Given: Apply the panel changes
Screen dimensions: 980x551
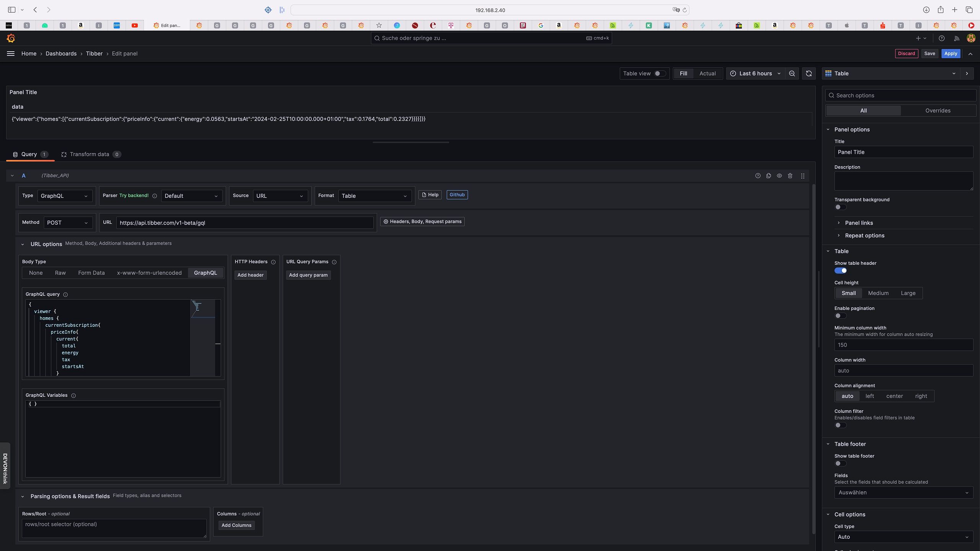Looking at the screenshot, I should (950, 54).
